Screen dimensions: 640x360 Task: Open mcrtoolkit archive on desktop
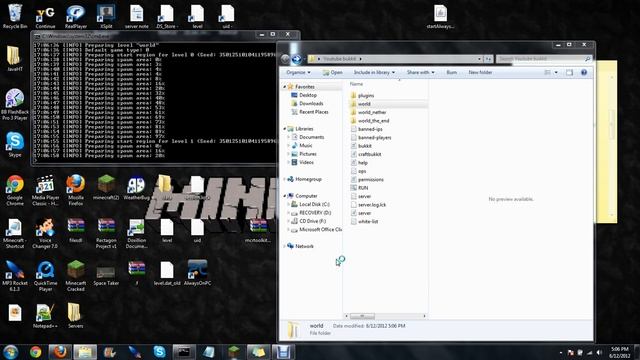[x=258, y=230]
